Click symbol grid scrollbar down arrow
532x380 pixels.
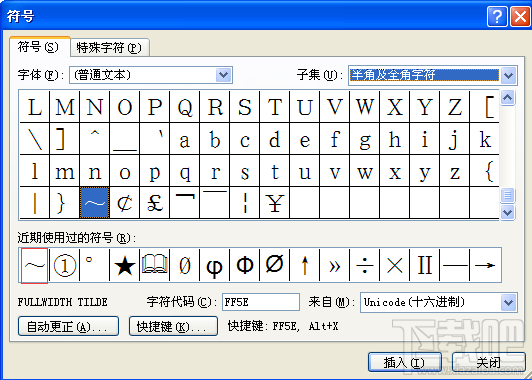tap(508, 212)
